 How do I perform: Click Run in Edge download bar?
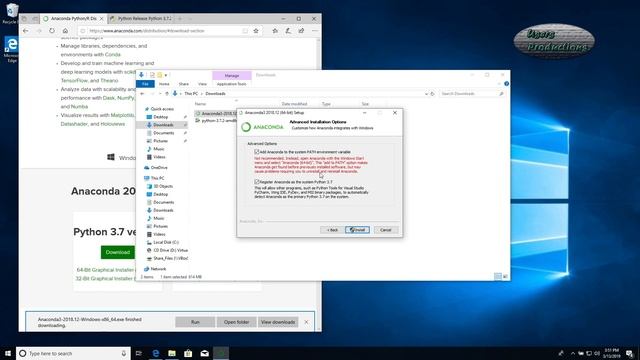click(195, 322)
